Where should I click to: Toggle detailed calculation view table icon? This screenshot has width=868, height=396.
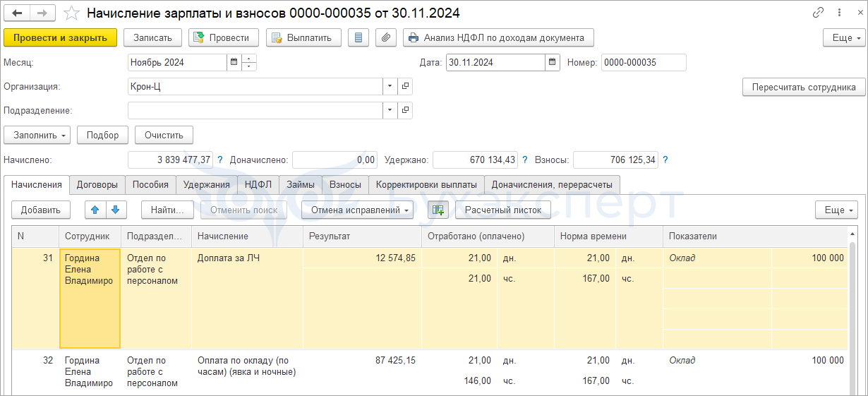pos(438,210)
